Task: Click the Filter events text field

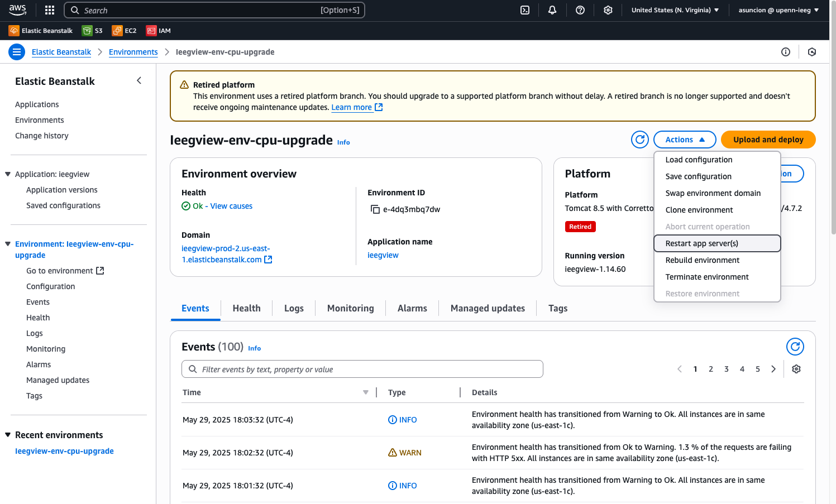Action: 362,369
